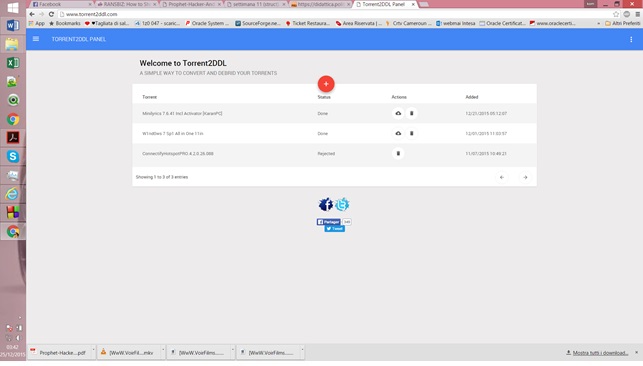Screen dimensions: 643x366
Task: Launch Excel from the taskbar
Action: click(x=13, y=63)
